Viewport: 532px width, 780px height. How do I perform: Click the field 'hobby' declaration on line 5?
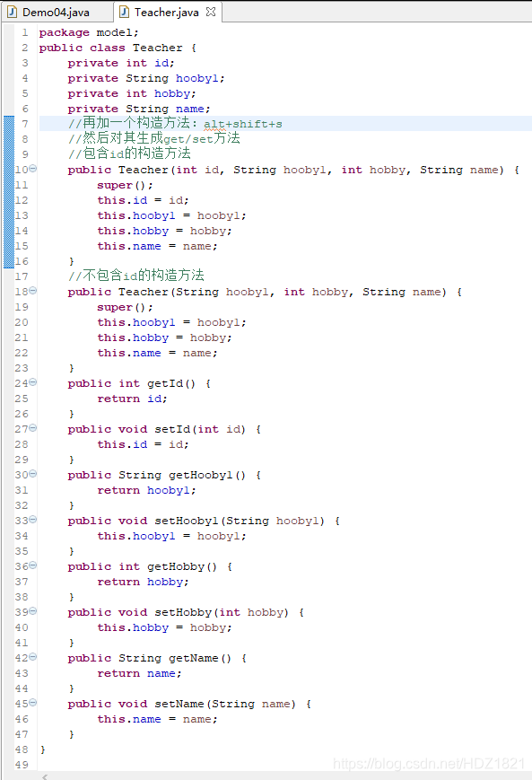pyautogui.click(x=172, y=94)
